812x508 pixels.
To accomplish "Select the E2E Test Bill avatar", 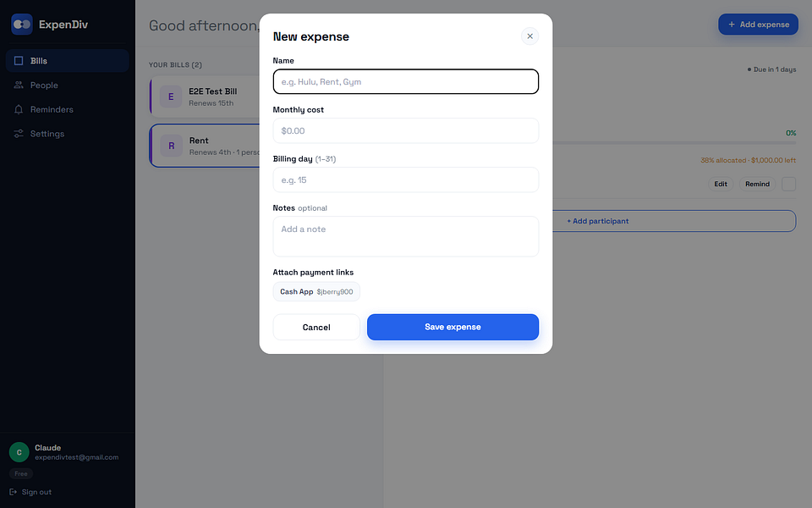I will (x=170, y=97).
